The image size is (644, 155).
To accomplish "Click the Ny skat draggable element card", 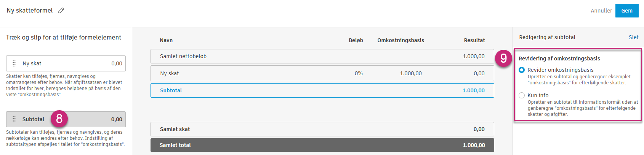I will click(x=66, y=63).
